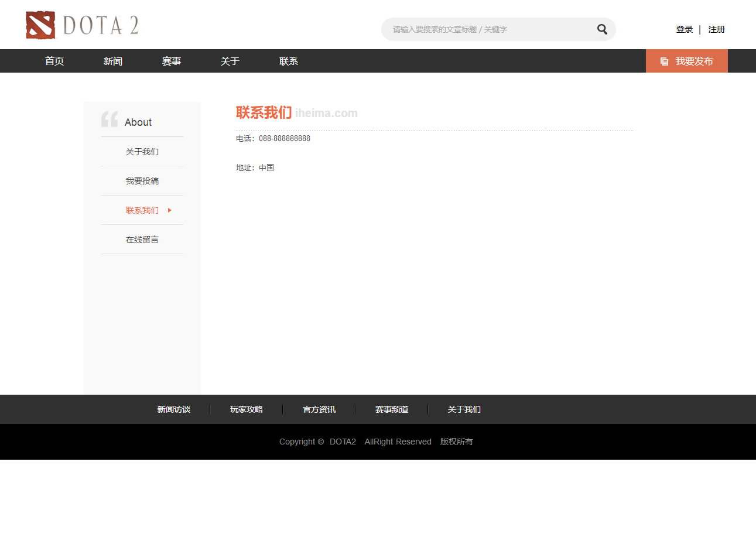Go to 首页 in the navigation bar
The height and width of the screenshot is (537, 756).
click(54, 61)
